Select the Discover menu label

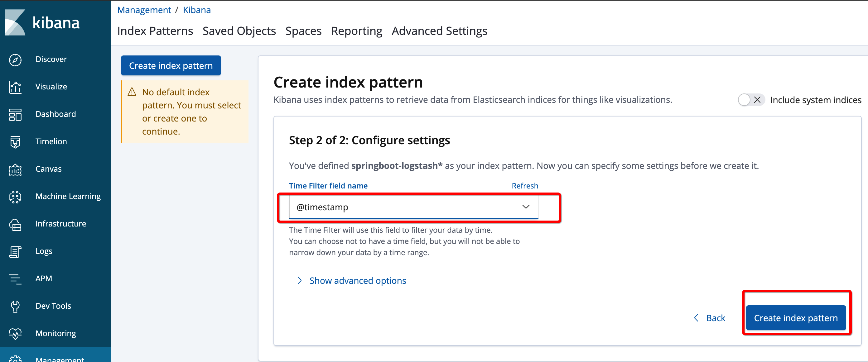(51, 59)
